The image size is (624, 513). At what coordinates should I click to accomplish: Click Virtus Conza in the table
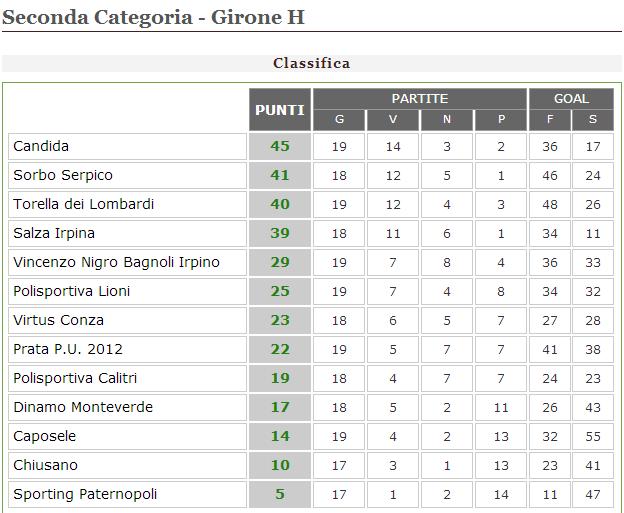[58, 321]
